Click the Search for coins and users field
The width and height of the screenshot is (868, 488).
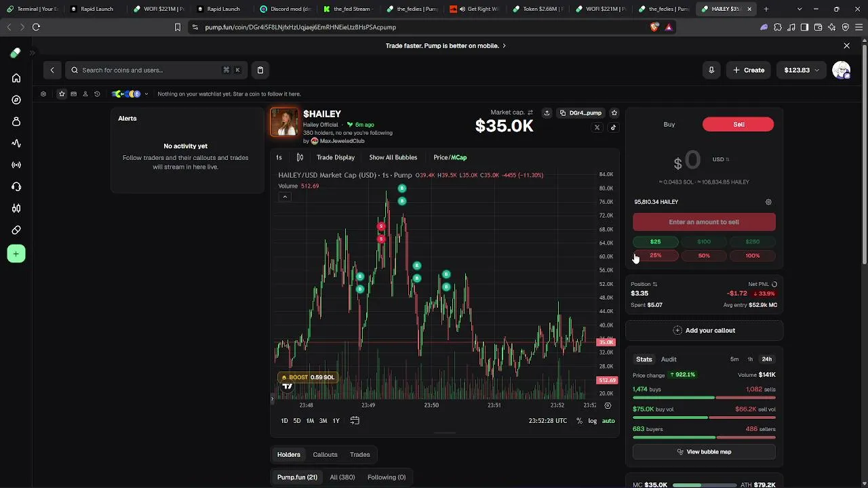tap(155, 70)
